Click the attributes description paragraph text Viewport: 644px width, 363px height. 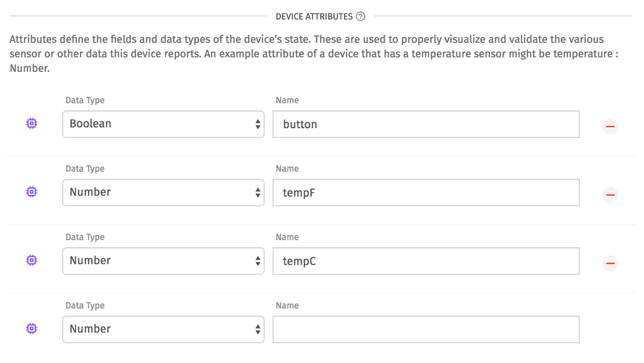click(311, 54)
